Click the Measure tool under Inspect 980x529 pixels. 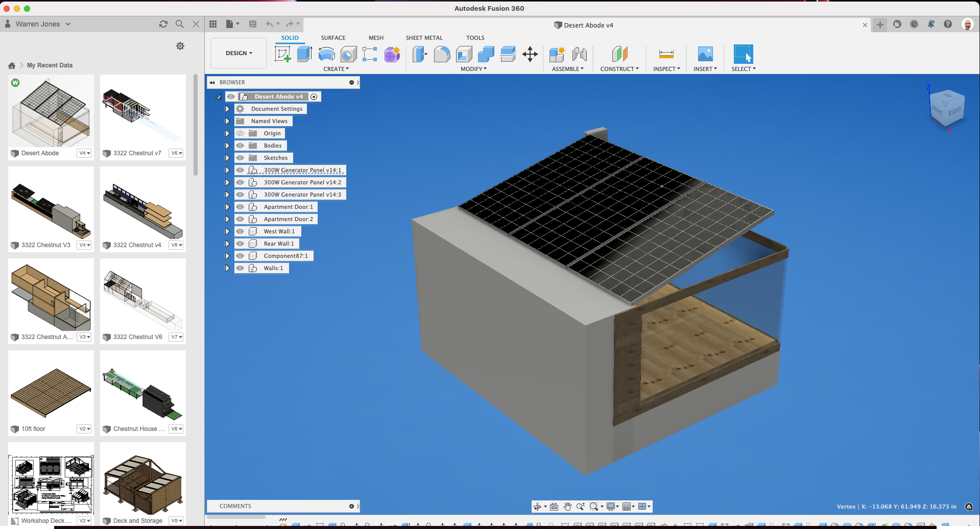(666, 54)
